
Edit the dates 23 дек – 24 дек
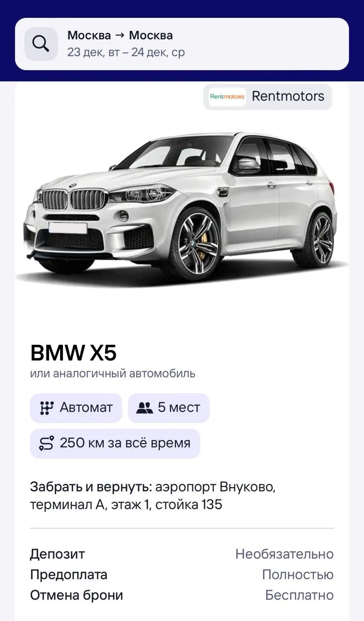coord(126,52)
